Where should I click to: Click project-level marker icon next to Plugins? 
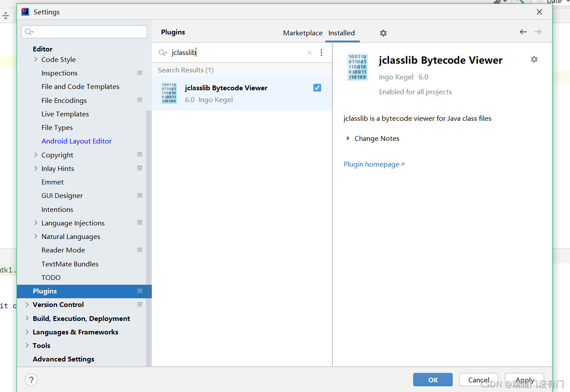pyautogui.click(x=140, y=291)
